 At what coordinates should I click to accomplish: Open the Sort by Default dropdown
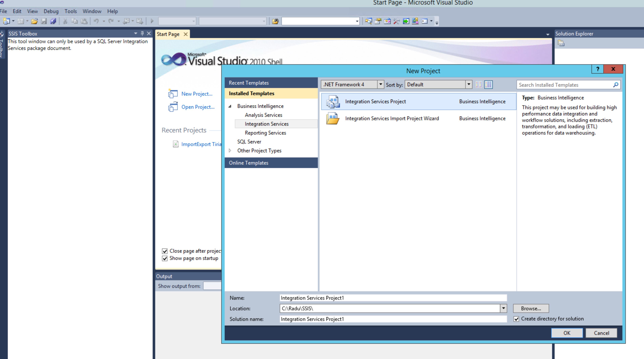pos(469,85)
